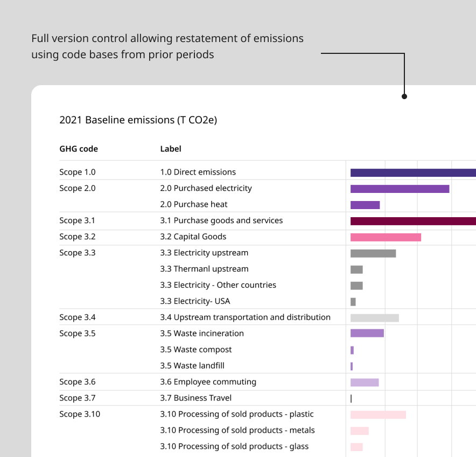Image resolution: width=476 pixels, height=457 pixels.
Task: Select the 3.3 Electricity upstream gray bar
Action: (x=373, y=253)
